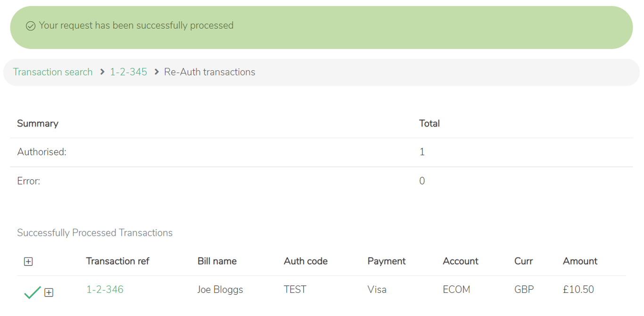Image resolution: width=644 pixels, height=316 pixels.
Task: Select the Joe Bloggs bill name cell
Action: point(220,290)
